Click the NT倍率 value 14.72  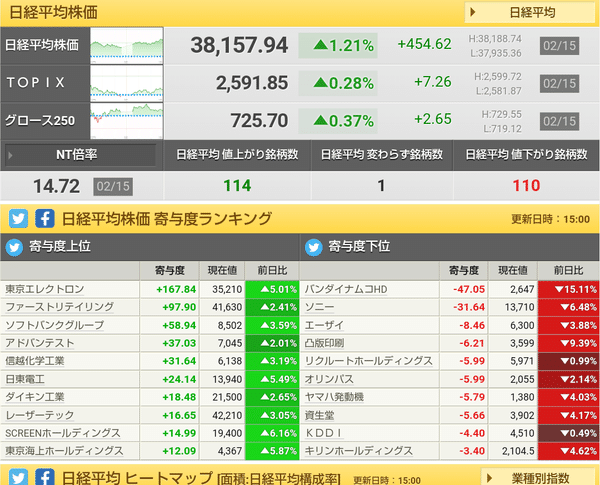click(x=57, y=186)
